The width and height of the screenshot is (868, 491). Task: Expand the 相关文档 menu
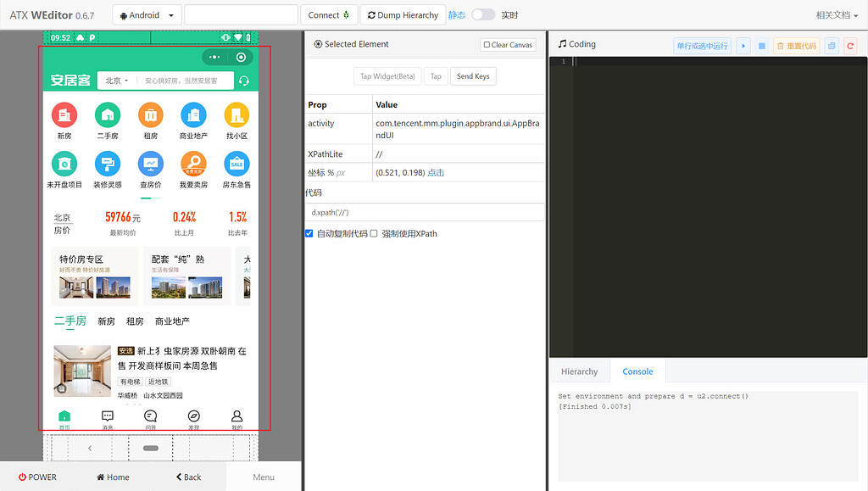(836, 14)
